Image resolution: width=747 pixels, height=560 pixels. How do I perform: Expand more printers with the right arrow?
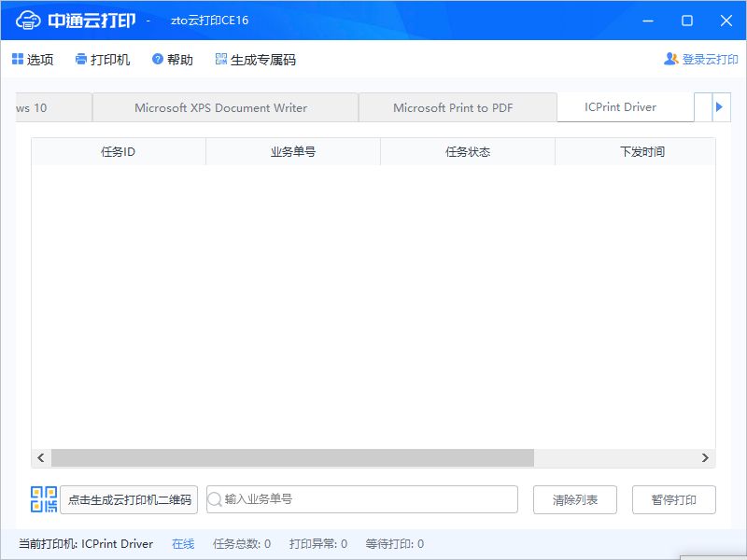click(717, 107)
